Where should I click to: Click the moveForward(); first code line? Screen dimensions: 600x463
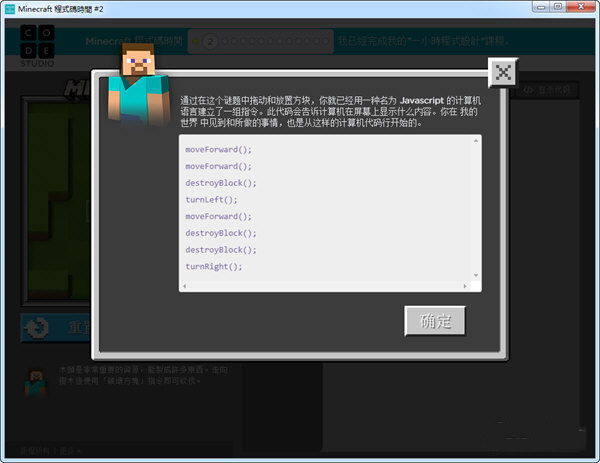(x=219, y=149)
